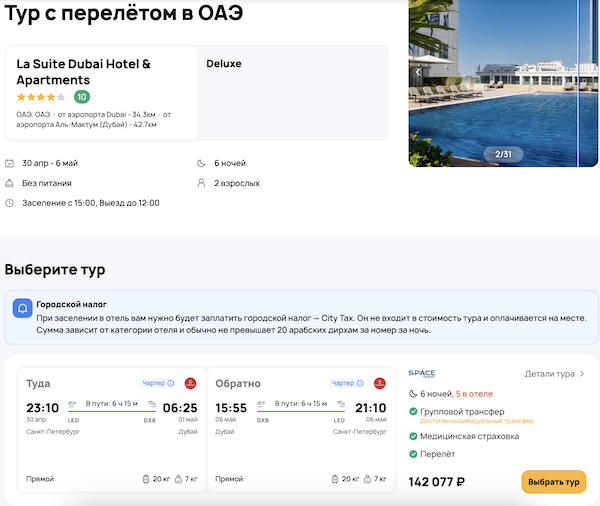The height and width of the screenshot is (506, 600).
Task: Click the Emirates airline logo on outbound flight
Action: click(x=191, y=383)
